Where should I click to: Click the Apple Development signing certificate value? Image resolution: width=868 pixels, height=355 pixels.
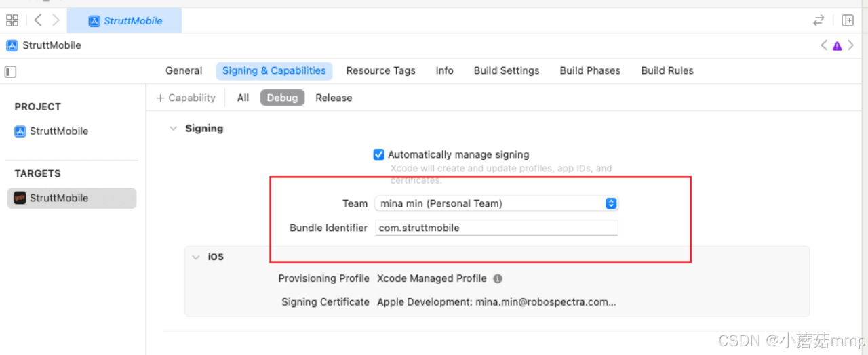pyautogui.click(x=496, y=302)
